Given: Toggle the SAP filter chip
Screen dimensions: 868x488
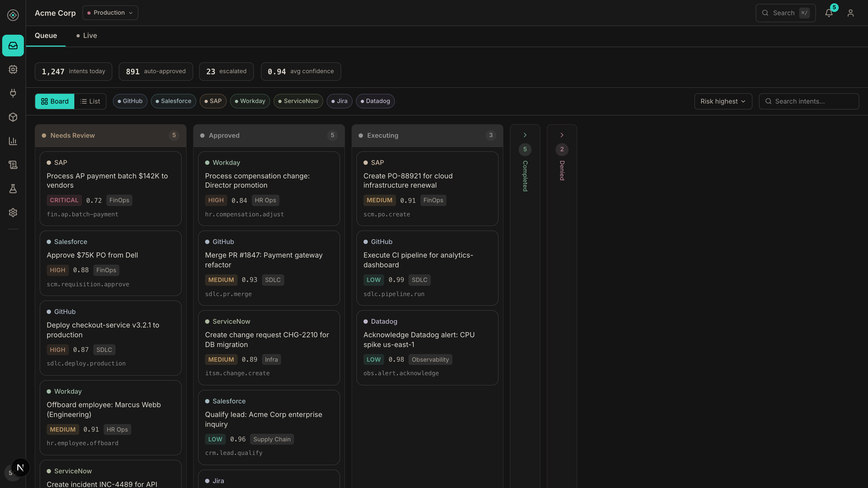Looking at the screenshot, I should coord(213,101).
